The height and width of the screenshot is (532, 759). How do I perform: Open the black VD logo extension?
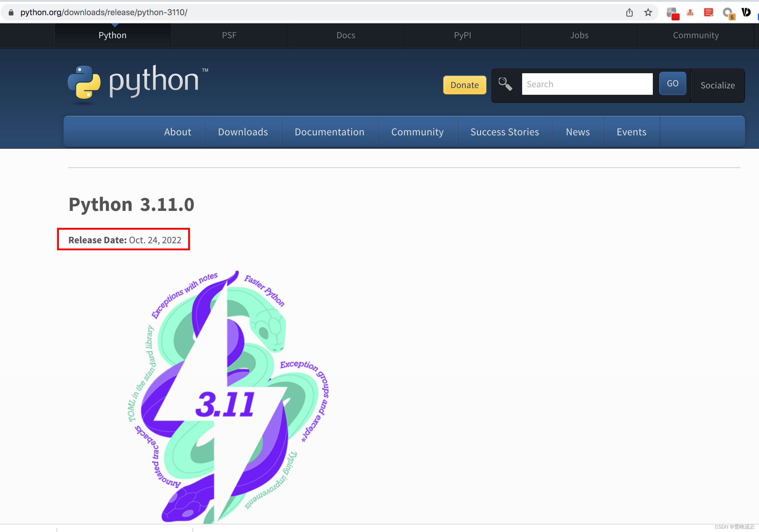pos(746,13)
